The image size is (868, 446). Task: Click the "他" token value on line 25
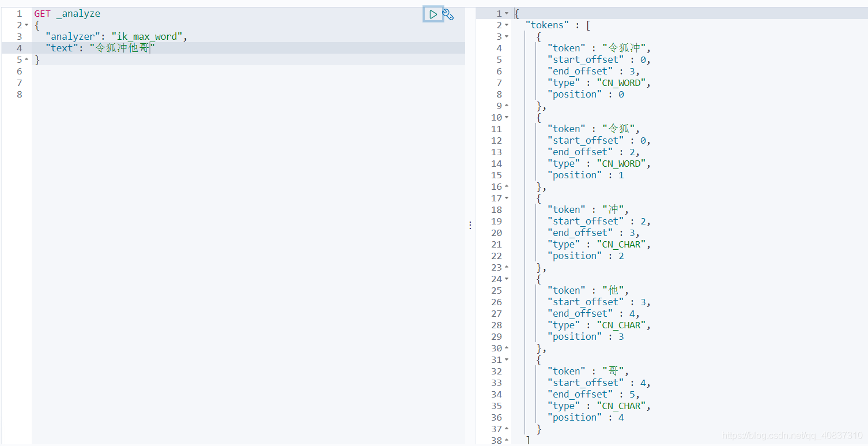click(x=613, y=291)
